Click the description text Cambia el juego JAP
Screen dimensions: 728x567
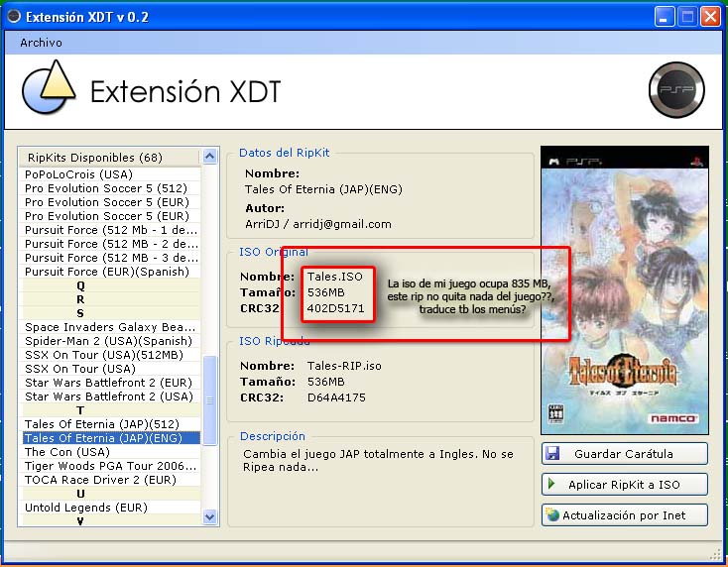click(378, 460)
